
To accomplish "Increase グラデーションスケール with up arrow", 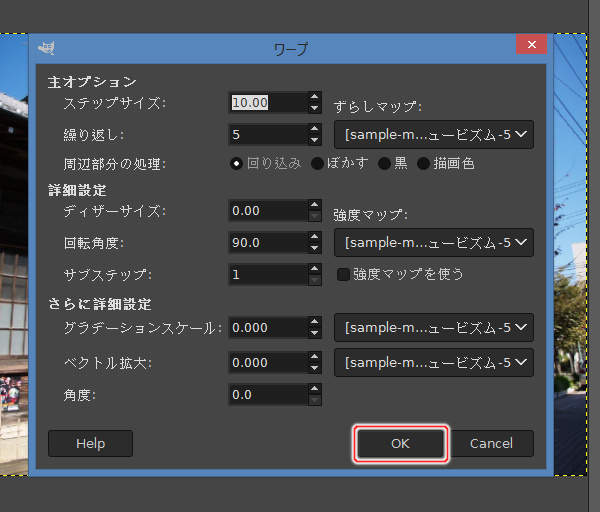I will pyautogui.click(x=315, y=322).
